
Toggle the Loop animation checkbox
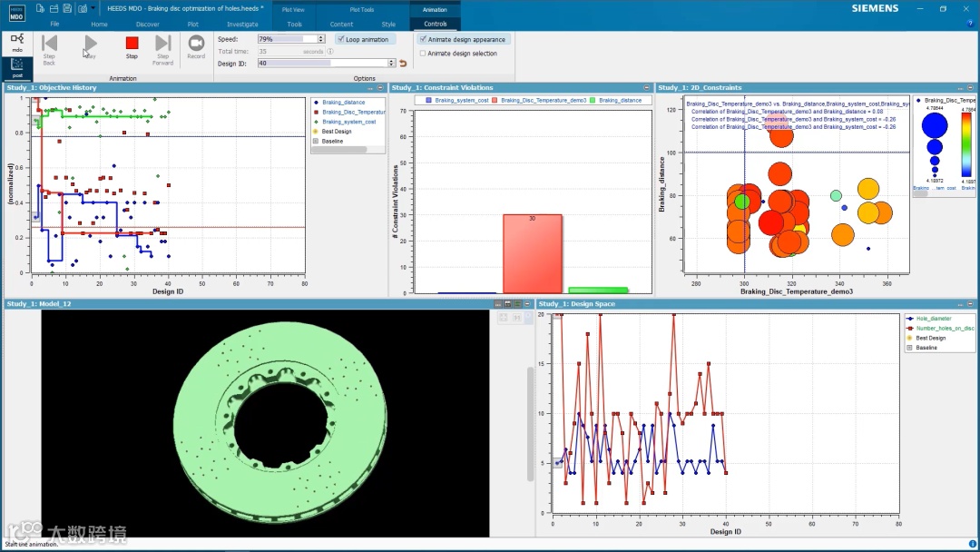pyautogui.click(x=364, y=39)
